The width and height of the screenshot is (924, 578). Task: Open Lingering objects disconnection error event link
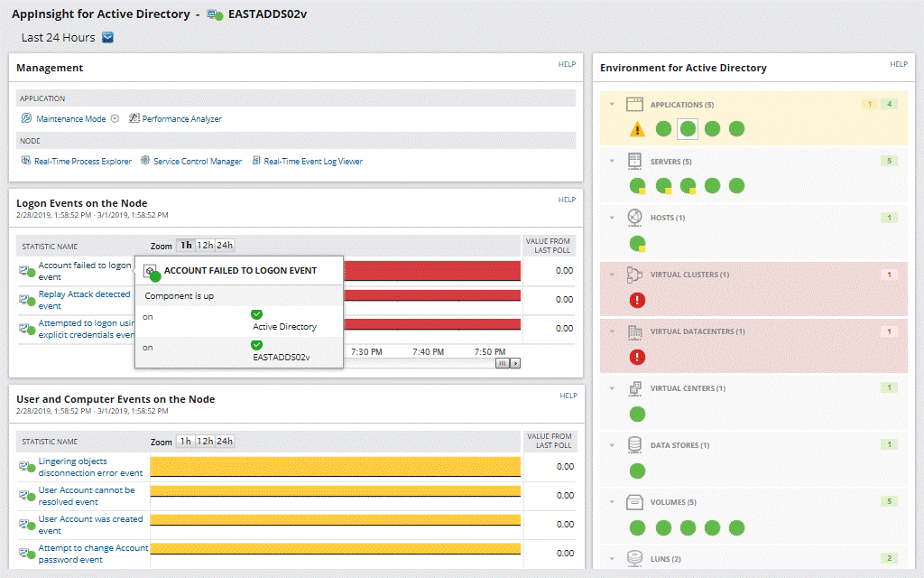[90, 467]
